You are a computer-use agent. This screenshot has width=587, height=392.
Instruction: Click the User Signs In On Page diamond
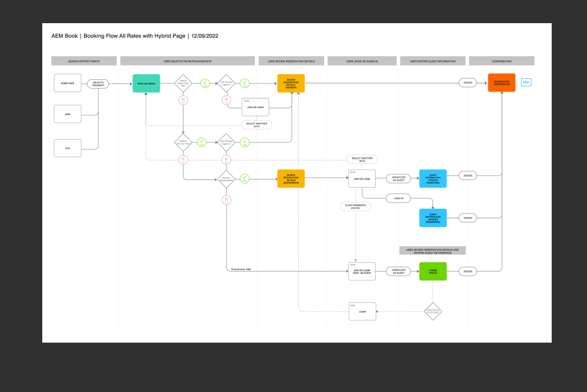coord(433,311)
